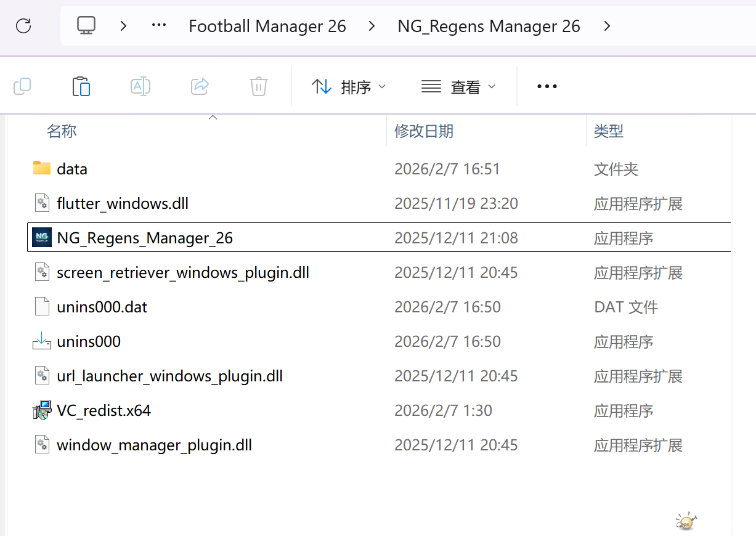Click the rename icon in the toolbar
The width and height of the screenshot is (756, 536).
click(140, 86)
